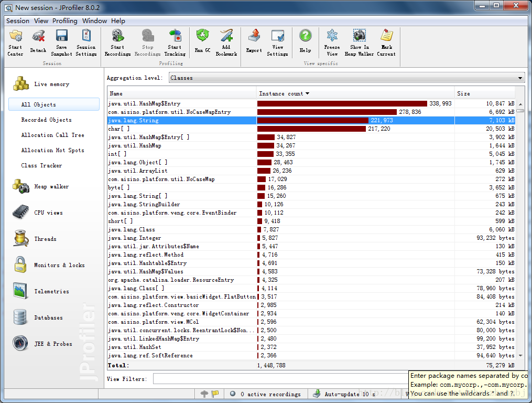
Task: Open the View menu
Action: point(41,21)
